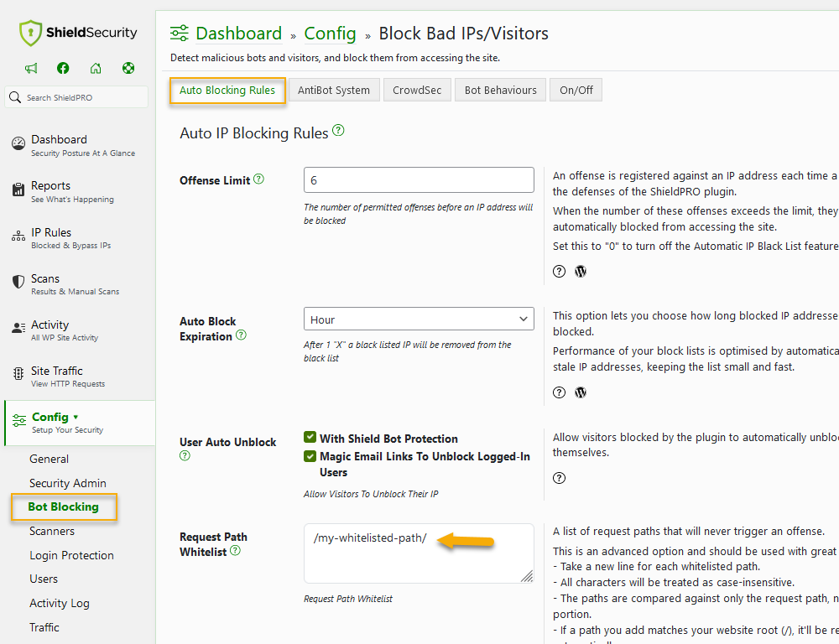
Task: Click the search magnifier icon
Action: point(15,97)
